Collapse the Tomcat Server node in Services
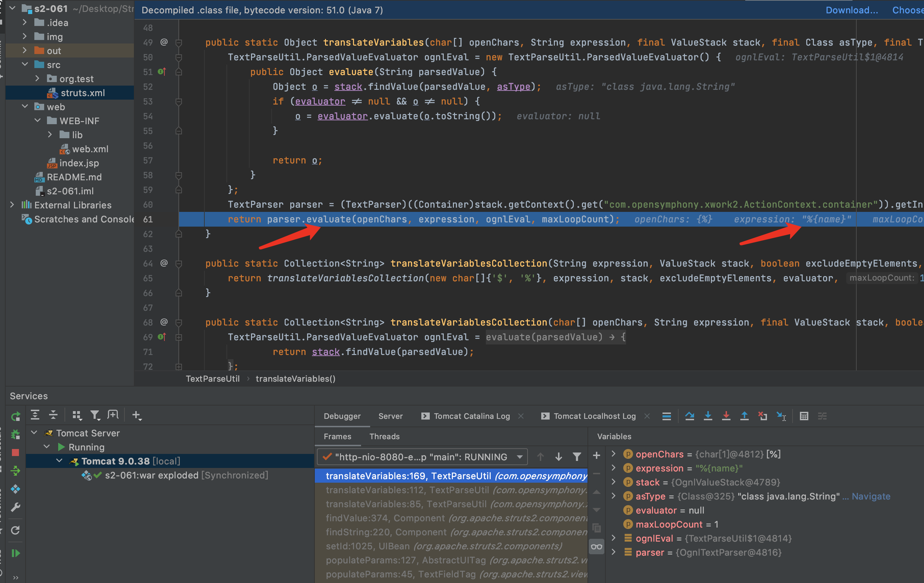The height and width of the screenshot is (583, 924). [34, 433]
